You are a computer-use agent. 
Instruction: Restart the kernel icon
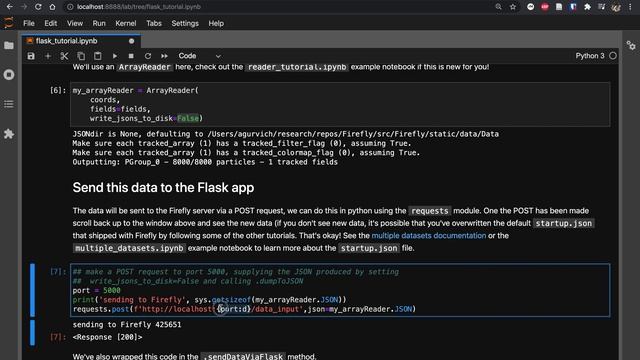click(148, 56)
